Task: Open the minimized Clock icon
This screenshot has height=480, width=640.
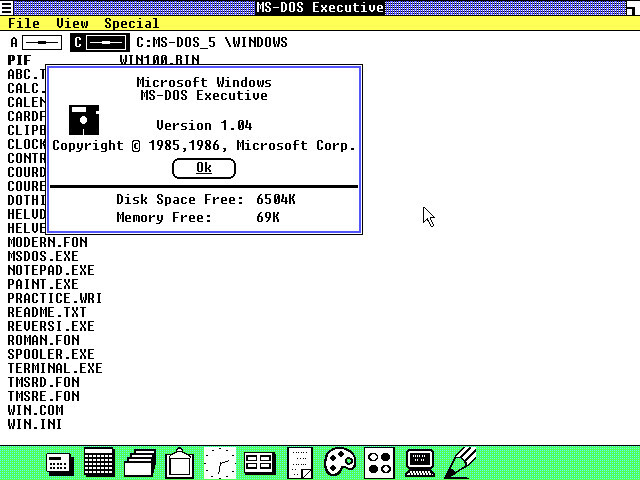Action: click(x=220, y=463)
